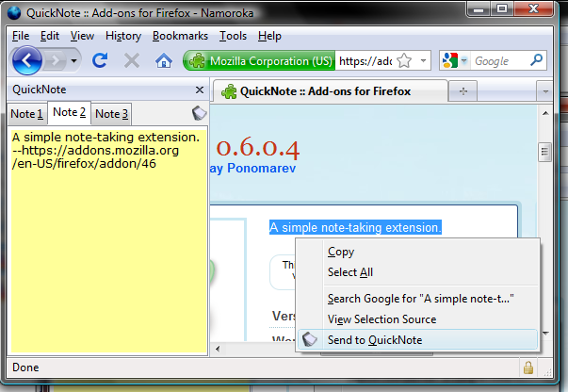Viewport: 568px width, 392px height.
Task: Open the Help menu
Action: [269, 36]
